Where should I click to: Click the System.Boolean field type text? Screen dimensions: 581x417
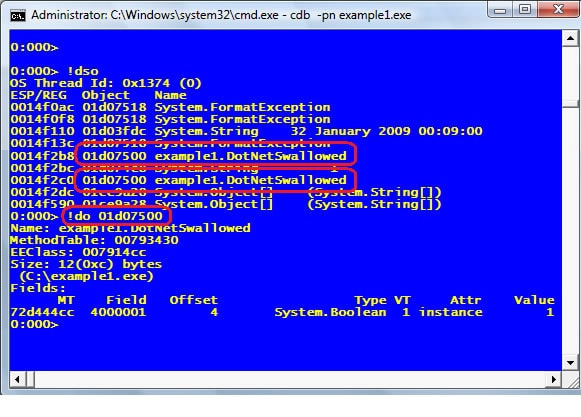pyautogui.click(x=330, y=312)
